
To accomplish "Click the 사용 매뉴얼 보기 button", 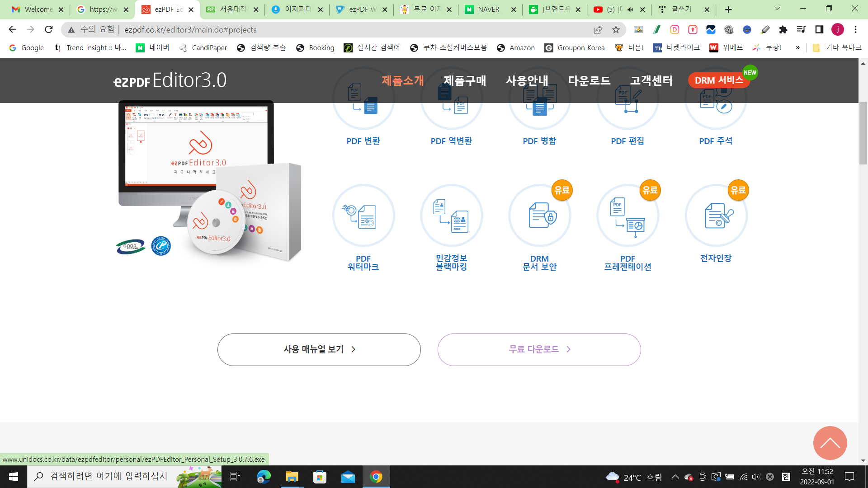I will 319,349.
